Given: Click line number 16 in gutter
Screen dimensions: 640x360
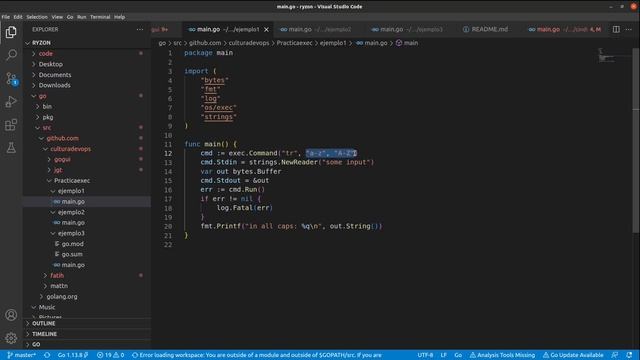Looking at the screenshot, I should click(x=168, y=190).
